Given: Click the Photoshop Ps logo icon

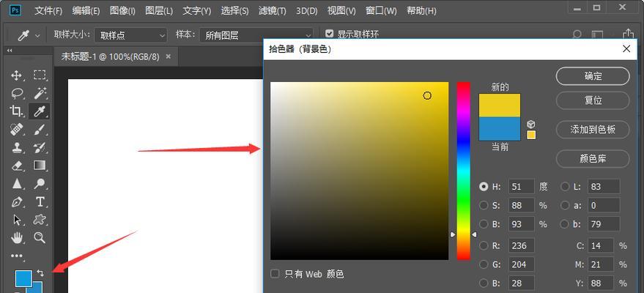Looking at the screenshot, I should pyautogui.click(x=15, y=10).
